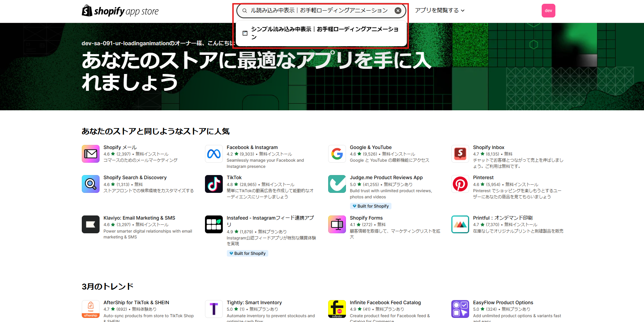Screen dimensions: 644x322
Task: Clear the search field using the X icon
Action: click(398, 10)
